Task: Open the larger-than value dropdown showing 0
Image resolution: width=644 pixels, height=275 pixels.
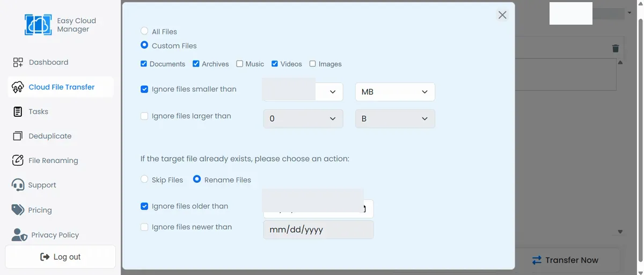Action: point(303,118)
